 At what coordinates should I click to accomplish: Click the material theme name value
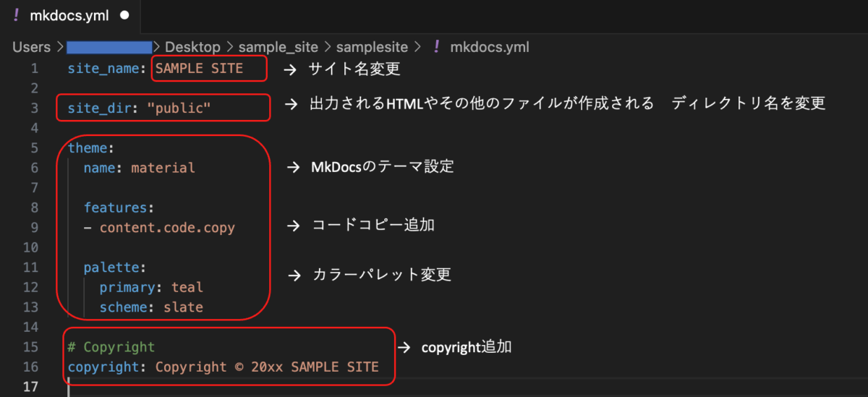pyautogui.click(x=163, y=168)
